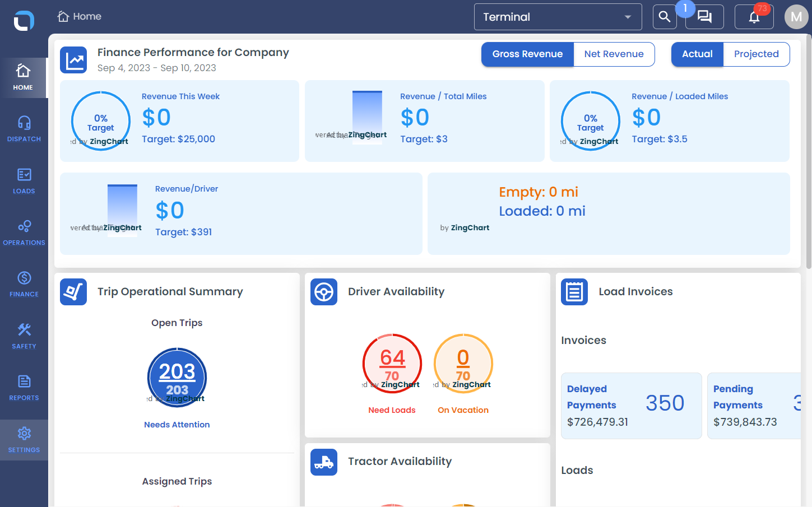The image size is (812, 507).
Task: Select the Actual toggle
Action: tap(697, 54)
